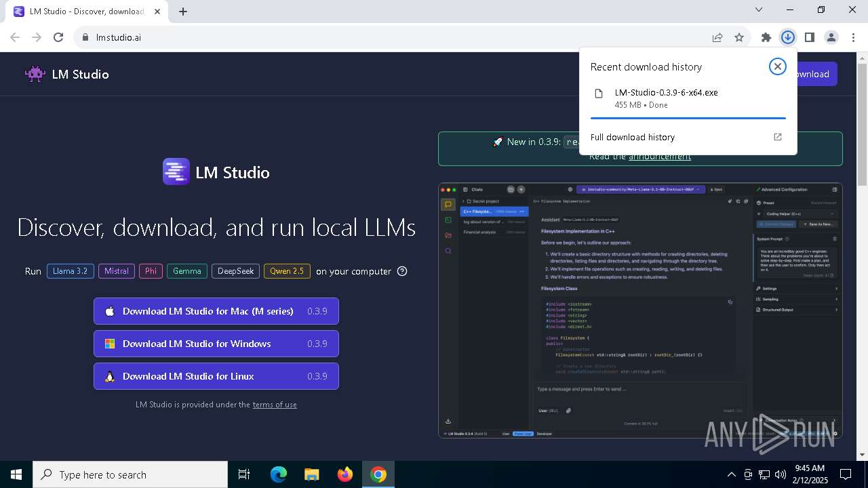868x488 pixels.
Task: View site information lock icon
Action: tap(85, 37)
